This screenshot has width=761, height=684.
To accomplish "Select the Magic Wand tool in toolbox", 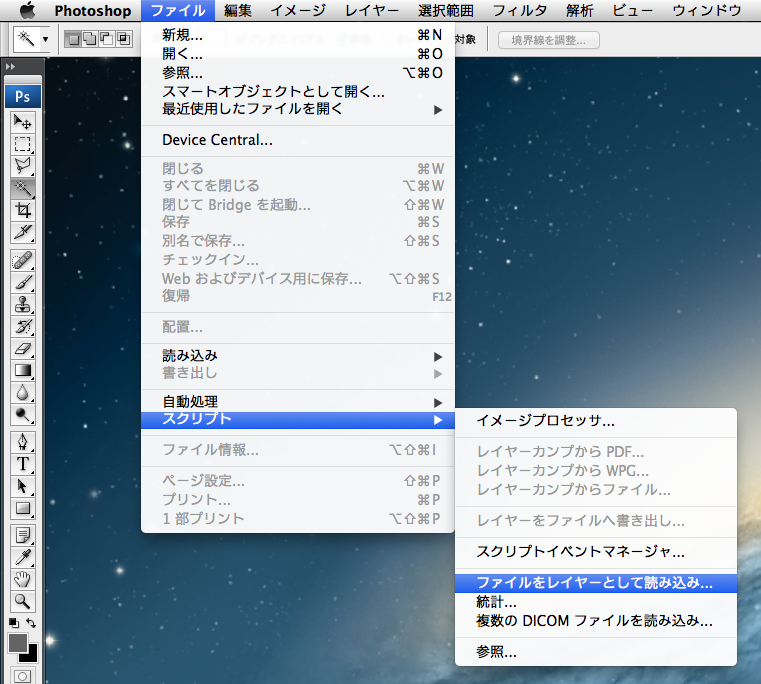I will click(22, 188).
